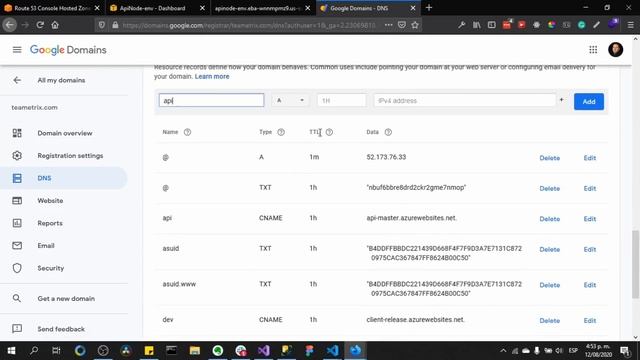Screen dimensions: 640x360
Task: Delete the dev CNAME record
Action: (549, 321)
